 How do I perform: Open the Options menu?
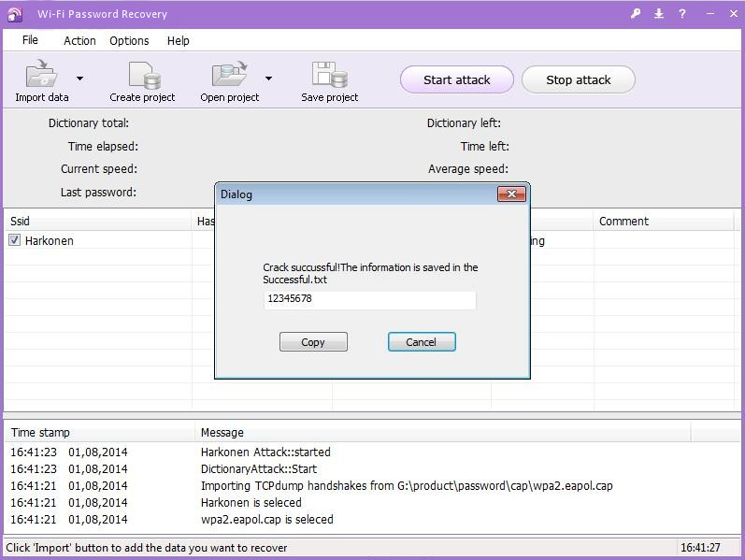(129, 40)
